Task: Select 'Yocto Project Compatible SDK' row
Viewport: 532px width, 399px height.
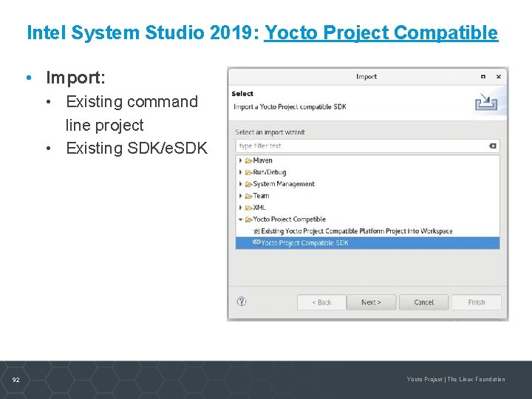Action: tap(367, 243)
